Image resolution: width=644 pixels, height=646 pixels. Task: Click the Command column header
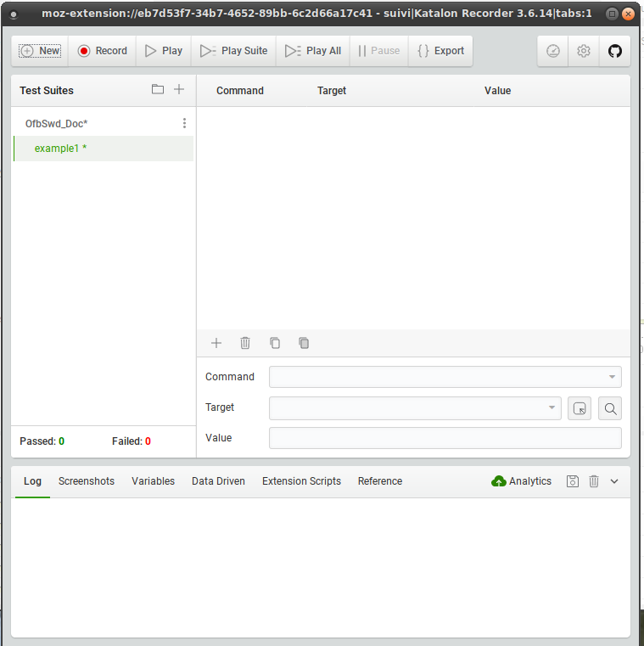tap(240, 91)
